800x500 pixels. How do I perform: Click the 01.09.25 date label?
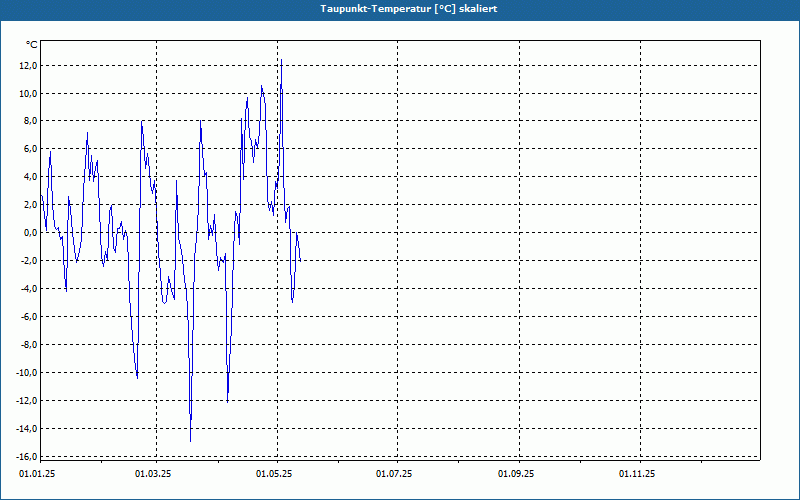pos(516,474)
